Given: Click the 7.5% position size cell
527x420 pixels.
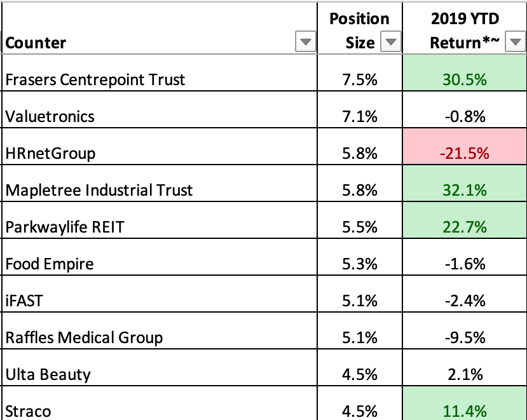Looking at the screenshot, I should (360, 79).
